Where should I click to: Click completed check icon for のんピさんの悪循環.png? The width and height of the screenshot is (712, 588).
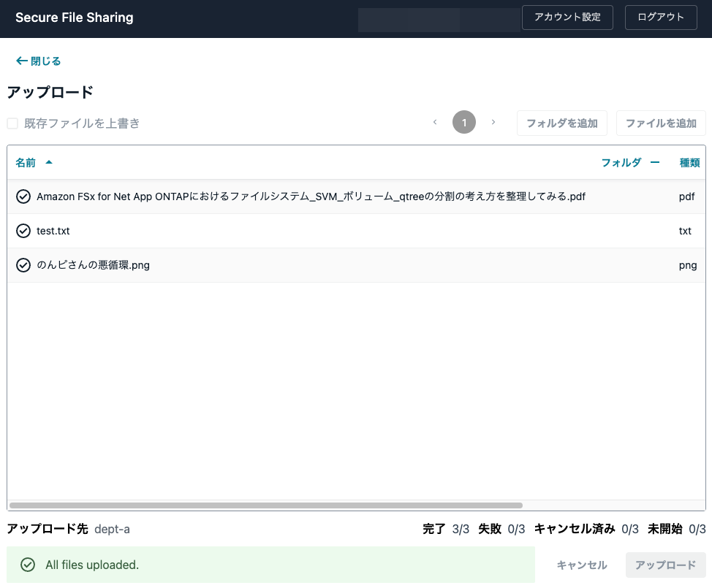pyautogui.click(x=23, y=265)
